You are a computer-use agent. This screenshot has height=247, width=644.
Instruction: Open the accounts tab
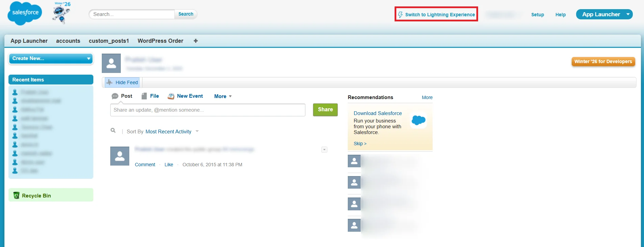tap(68, 41)
